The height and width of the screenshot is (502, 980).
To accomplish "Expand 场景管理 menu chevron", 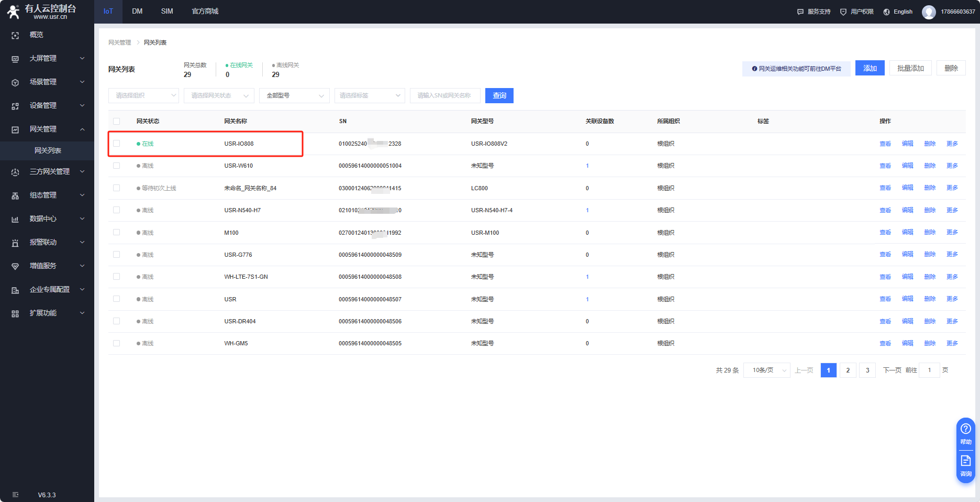I will tap(82, 82).
